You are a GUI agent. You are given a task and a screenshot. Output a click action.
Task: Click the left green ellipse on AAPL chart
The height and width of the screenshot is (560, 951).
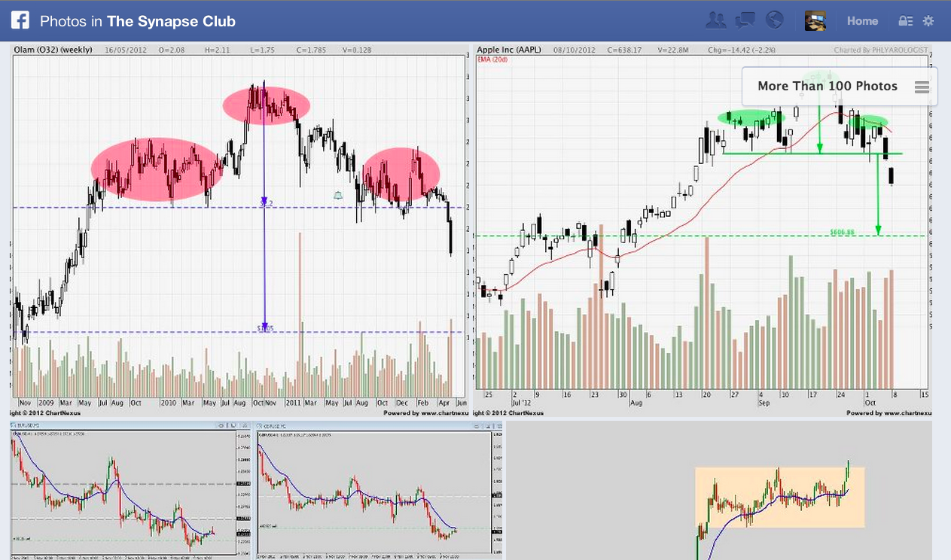click(750, 117)
